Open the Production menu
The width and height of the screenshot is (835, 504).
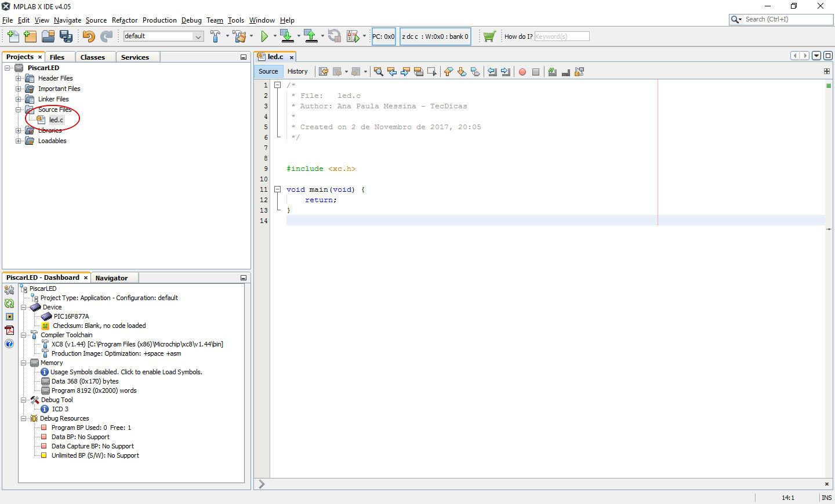[159, 20]
